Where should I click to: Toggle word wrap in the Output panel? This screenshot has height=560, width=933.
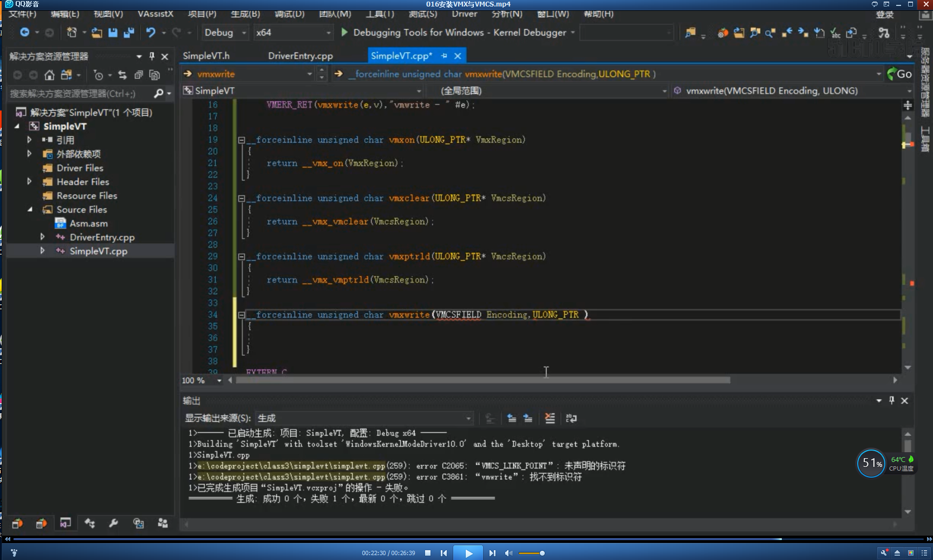(571, 418)
